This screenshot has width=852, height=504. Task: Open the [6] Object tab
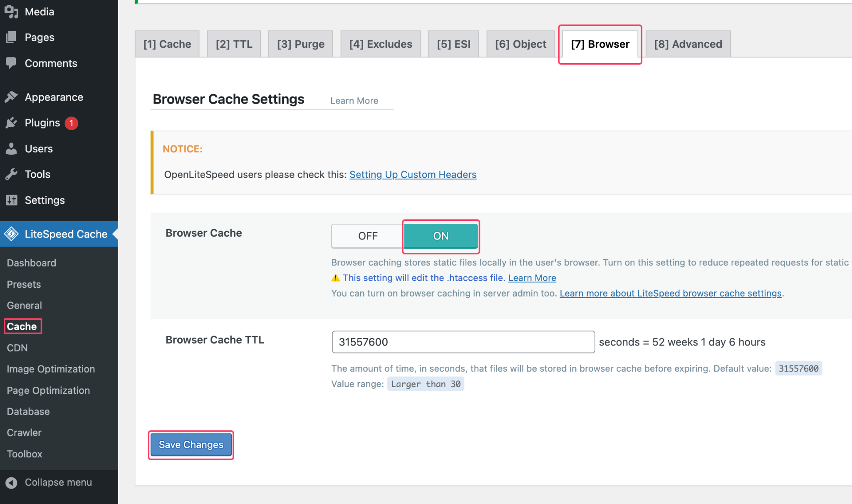point(520,44)
